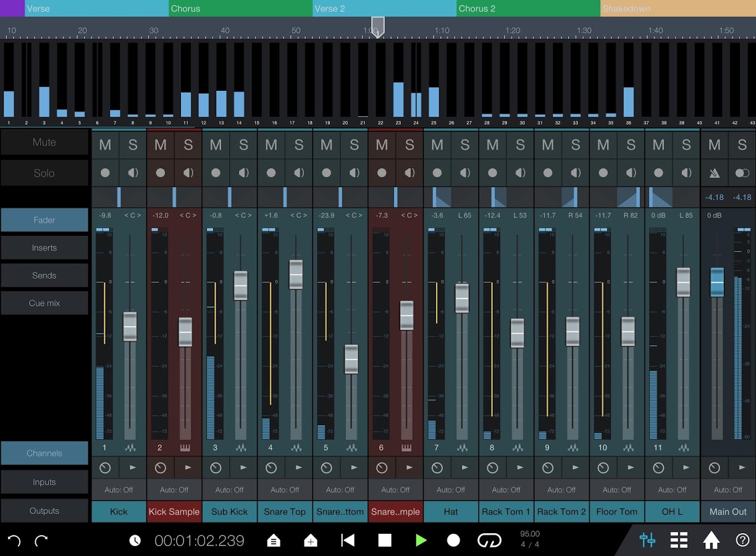The height and width of the screenshot is (556, 756).
Task: Click the scenes grid icon in bottom toolbar
Action: click(679, 540)
